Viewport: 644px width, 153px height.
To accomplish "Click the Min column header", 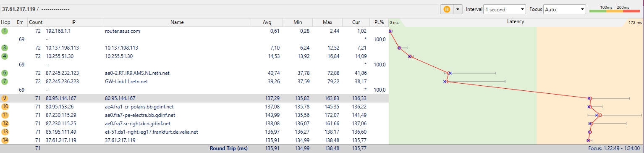I will tap(298, 22).
